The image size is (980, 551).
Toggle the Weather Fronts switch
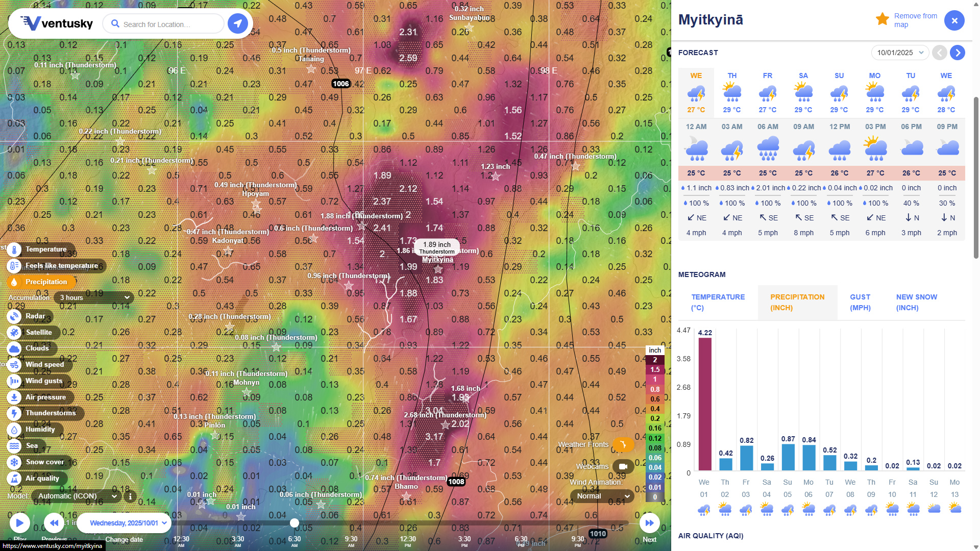[x=623, y=445]
